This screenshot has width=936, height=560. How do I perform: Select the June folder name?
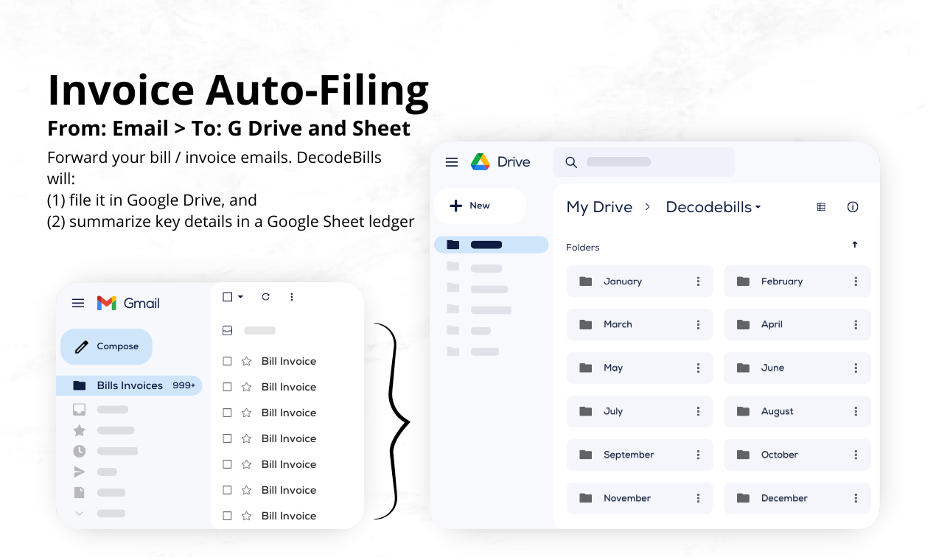(772, 368)
